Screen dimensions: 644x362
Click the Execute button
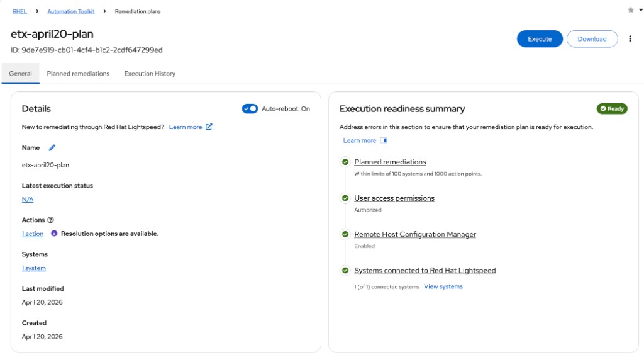pos(540,38)
